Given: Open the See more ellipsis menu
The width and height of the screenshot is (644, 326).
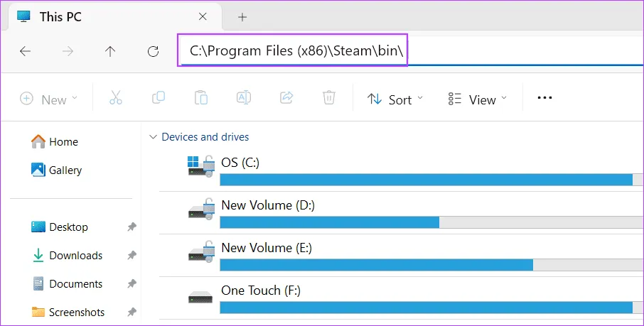Looking at the screenshot, I should pyautogui.click(x=544, y=98).
